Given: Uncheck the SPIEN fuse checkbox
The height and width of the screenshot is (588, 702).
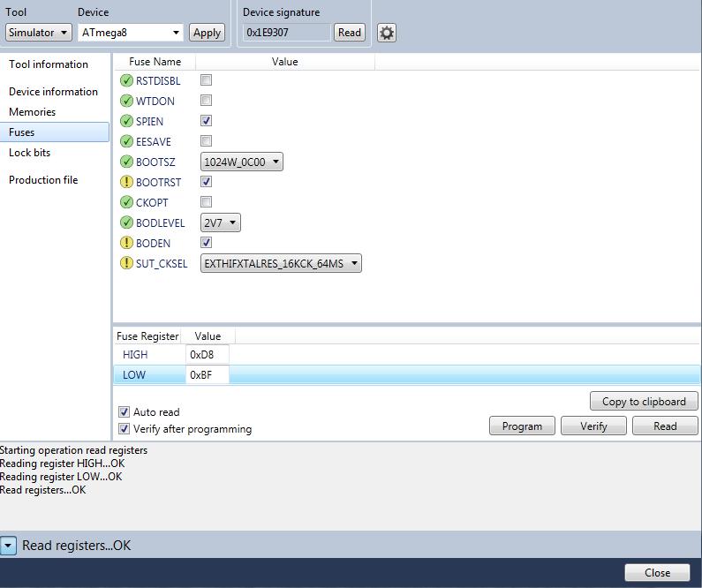Looking at the screenshot, I should [207, 121].
